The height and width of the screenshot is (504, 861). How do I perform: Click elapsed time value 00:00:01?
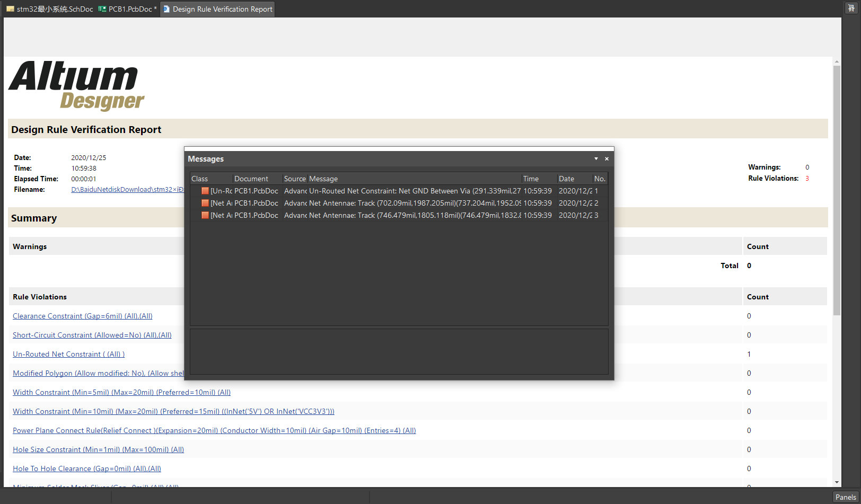(84, 179)
